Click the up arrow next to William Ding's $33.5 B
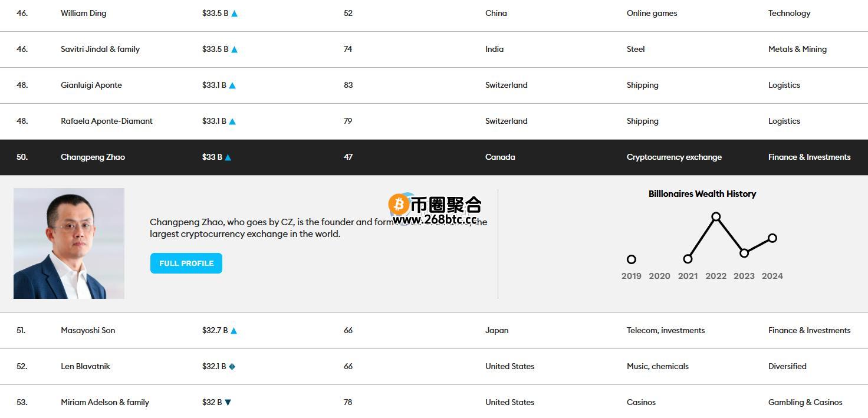Viewport: 868px width, 418px height. tap(234, 14)
